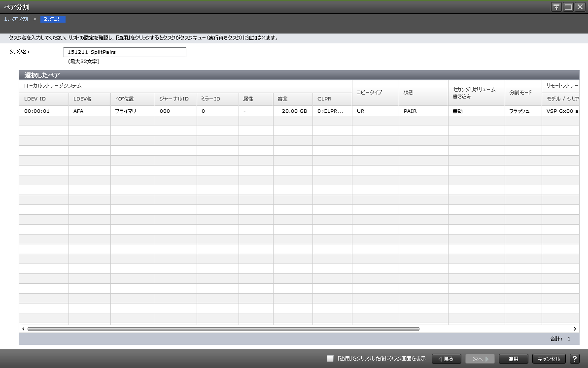Select the table row with LDEV 00:00:01
588x368 pixels.
(43, 111)
